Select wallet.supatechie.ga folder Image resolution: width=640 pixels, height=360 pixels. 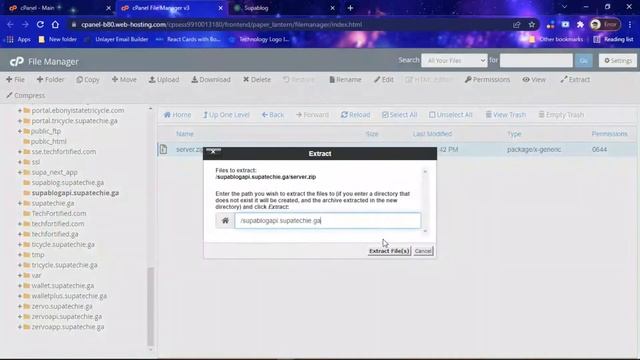tap(63, 285)
